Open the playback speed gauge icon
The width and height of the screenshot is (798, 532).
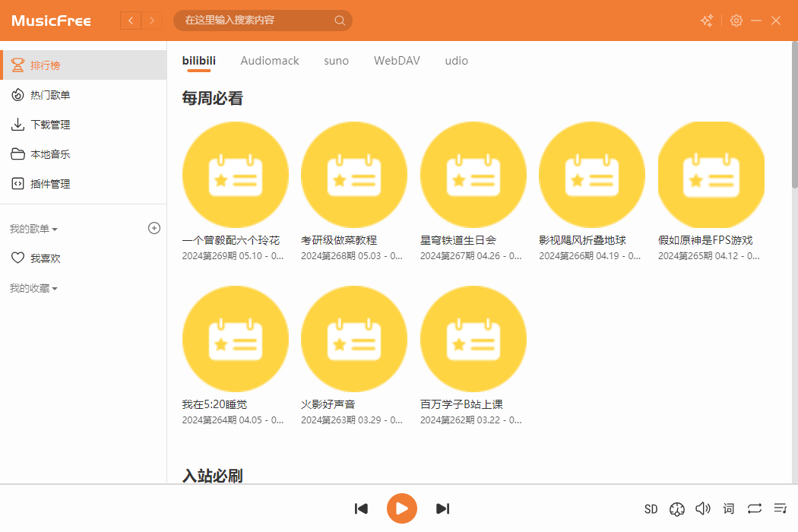677,509
